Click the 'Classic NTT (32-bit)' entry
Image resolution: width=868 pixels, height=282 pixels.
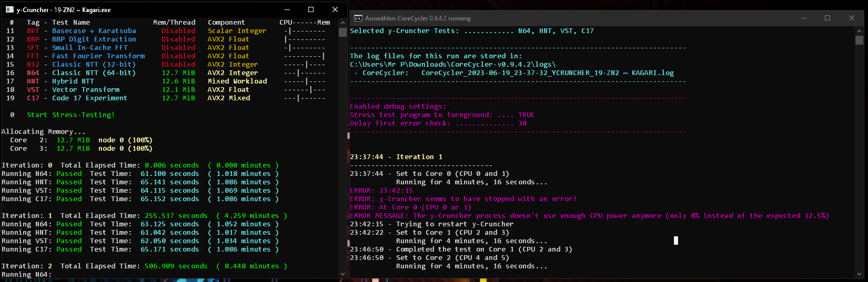[x=94, y=65]
